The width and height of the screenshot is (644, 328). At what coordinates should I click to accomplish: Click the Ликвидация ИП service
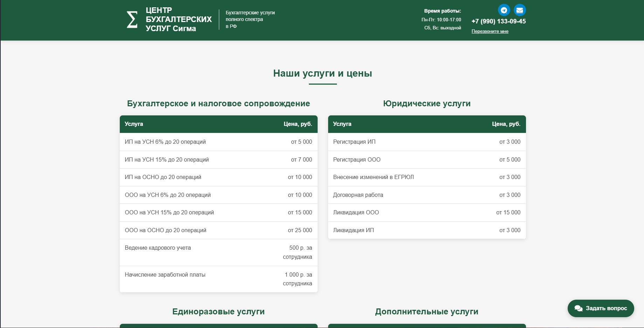(354, 230)
